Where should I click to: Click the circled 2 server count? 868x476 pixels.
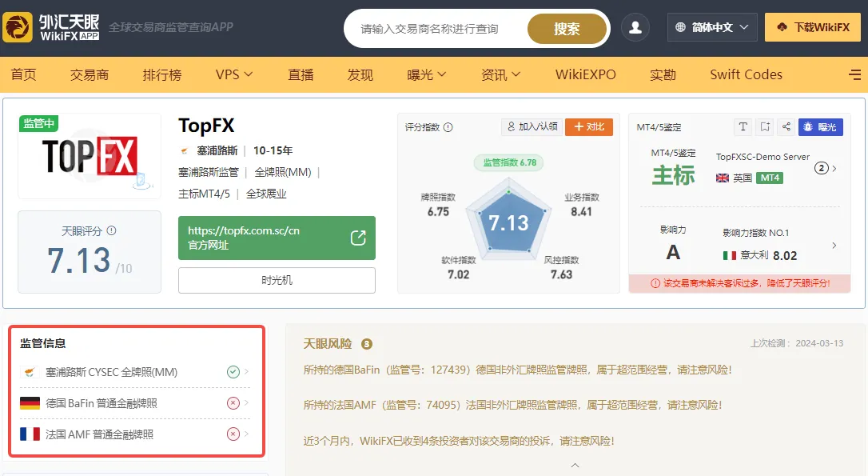(x=821, y=168)
